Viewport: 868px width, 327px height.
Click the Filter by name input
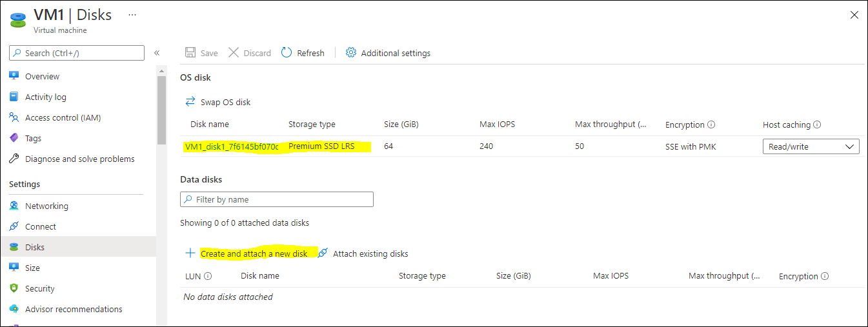coord(277,199)
